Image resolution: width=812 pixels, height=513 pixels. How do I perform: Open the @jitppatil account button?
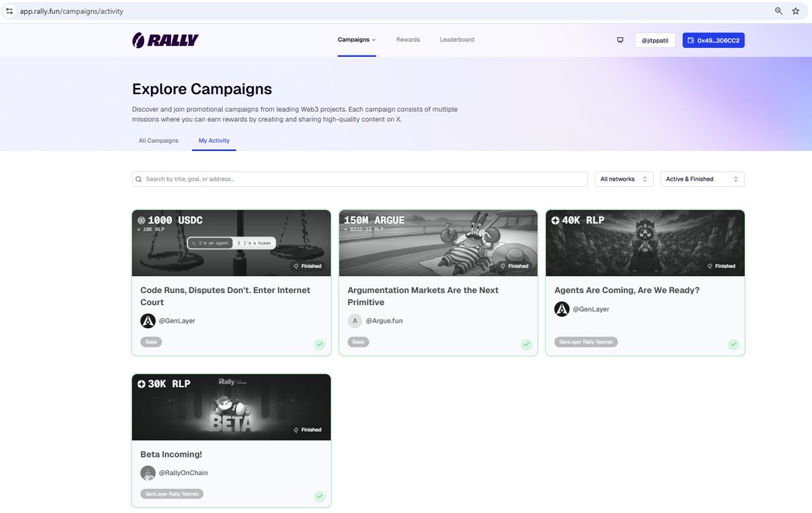point(655,41)
